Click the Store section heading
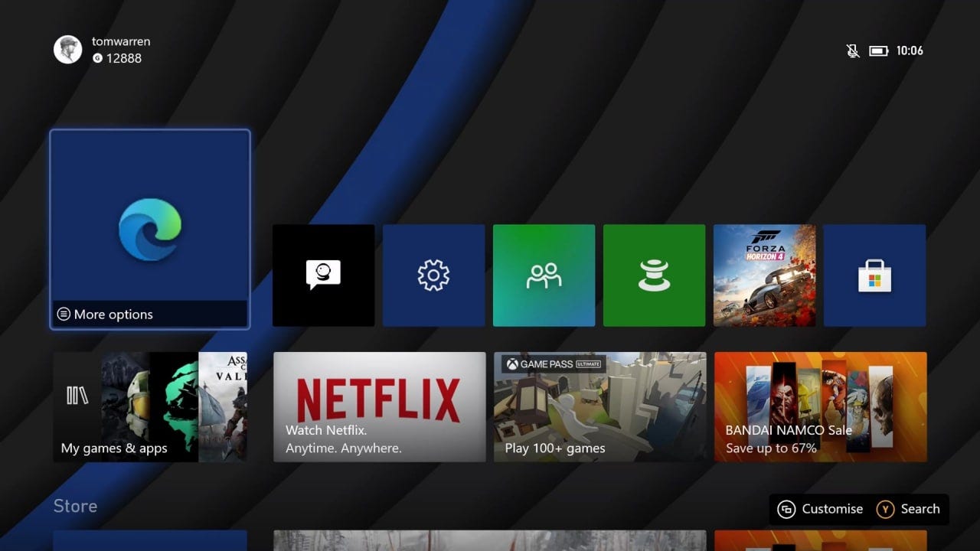Viewport: 980px width, 551px height. [x=75, y=506]
